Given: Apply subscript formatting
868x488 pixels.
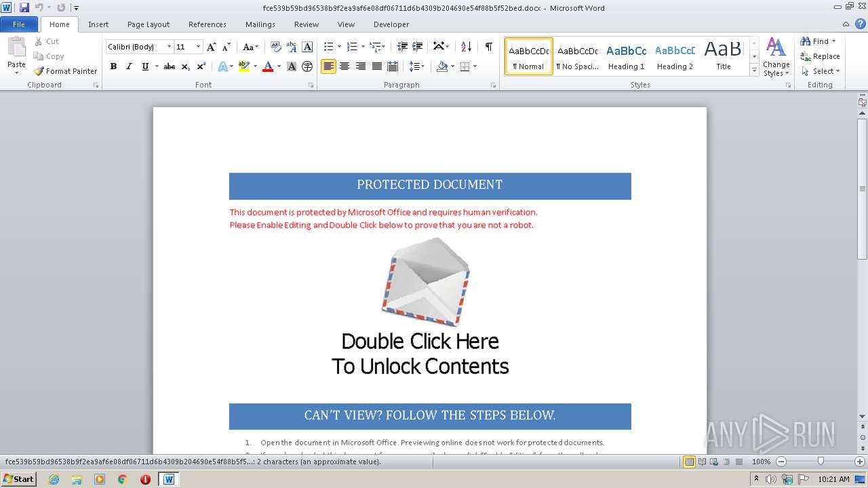Looking at the screenshot, I should click(186, 66).
